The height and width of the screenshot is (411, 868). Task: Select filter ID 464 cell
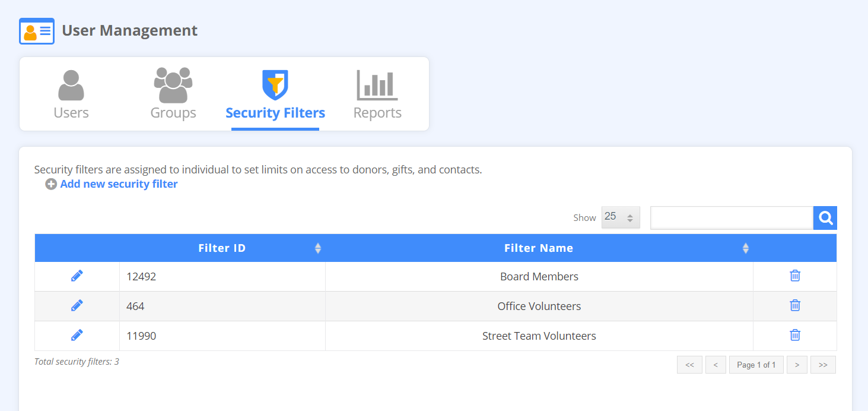(222, 306)
